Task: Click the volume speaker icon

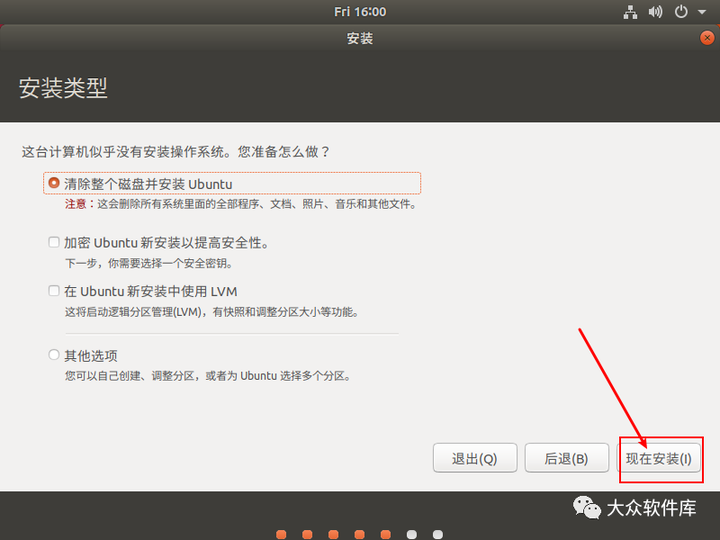Action: (x=655, y=12)
